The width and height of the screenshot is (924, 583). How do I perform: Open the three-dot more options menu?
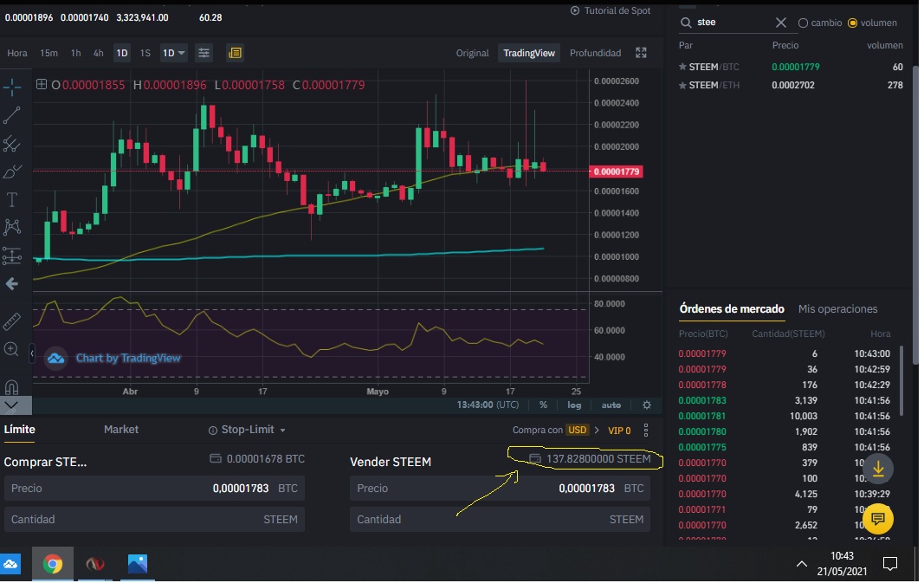click(x=646, y=431)
